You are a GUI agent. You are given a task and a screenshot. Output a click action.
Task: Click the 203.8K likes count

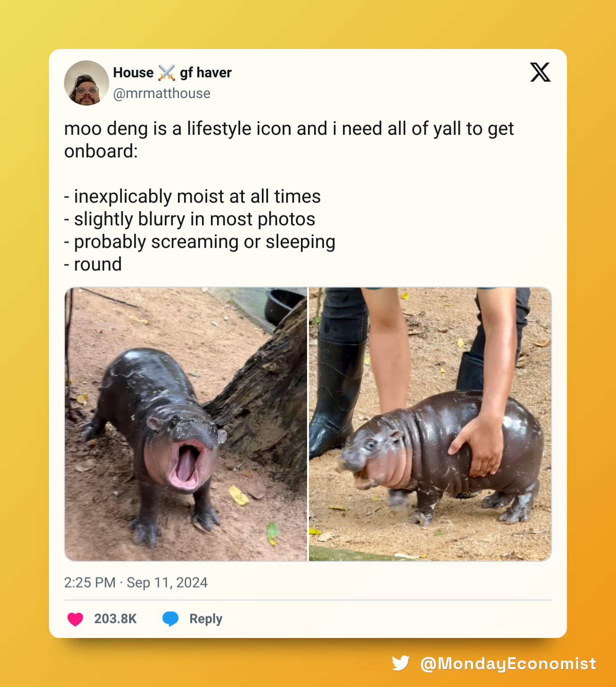[115, 619]
